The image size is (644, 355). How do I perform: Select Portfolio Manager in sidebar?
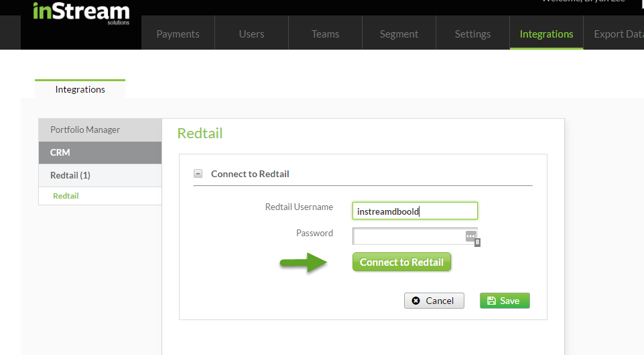pos(101,130)
